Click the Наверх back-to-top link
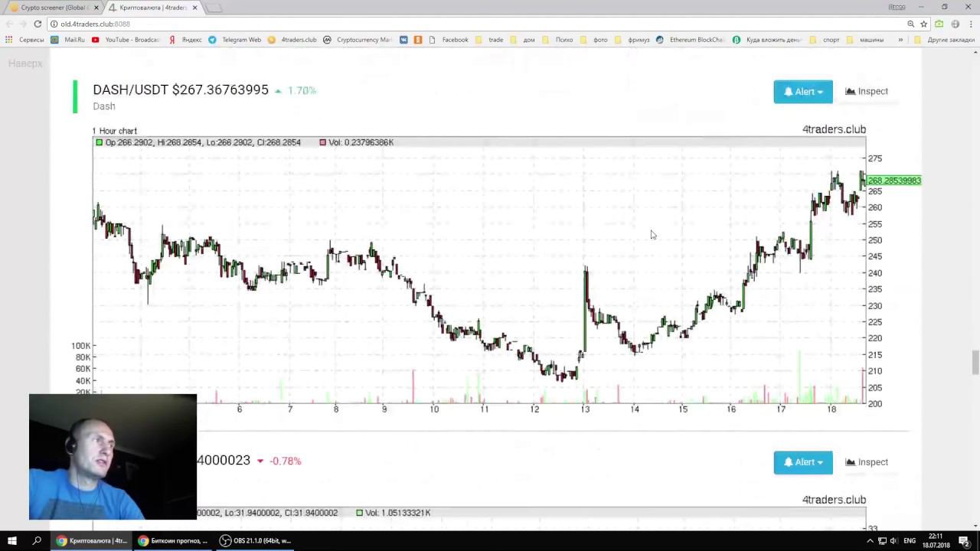 pos(25,64)
